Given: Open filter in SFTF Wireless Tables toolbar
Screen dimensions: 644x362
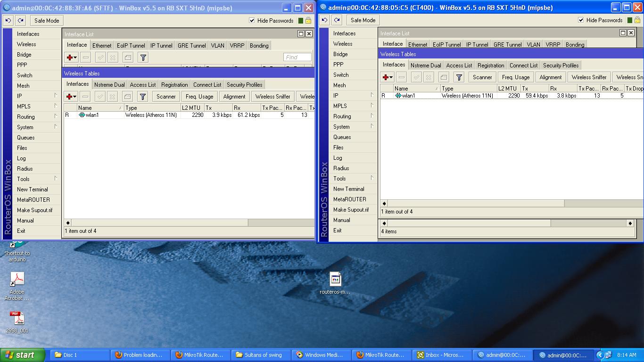Looking at the screenshot, I should point(142,97).
